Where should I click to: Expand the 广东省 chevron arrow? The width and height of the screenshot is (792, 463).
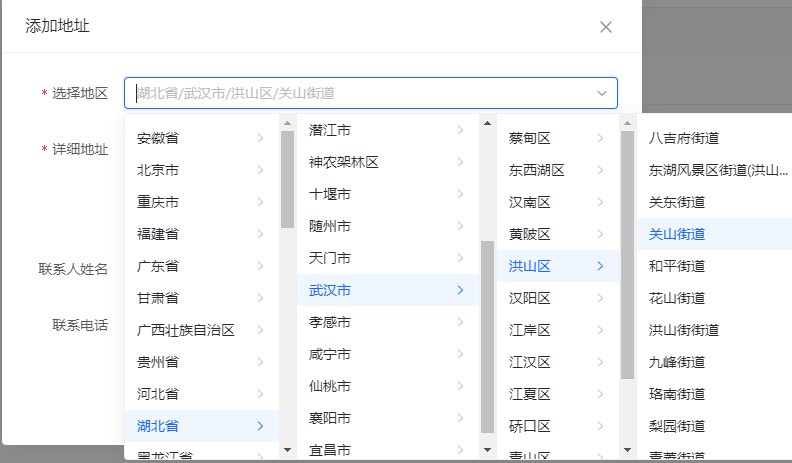[260, 266]
